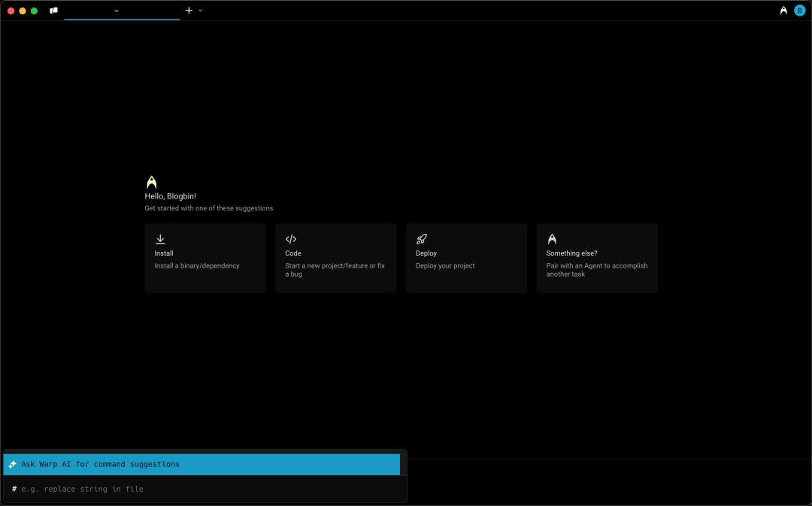Click "Pair with an Agent to accomplish another task" text

click(596, 270)
